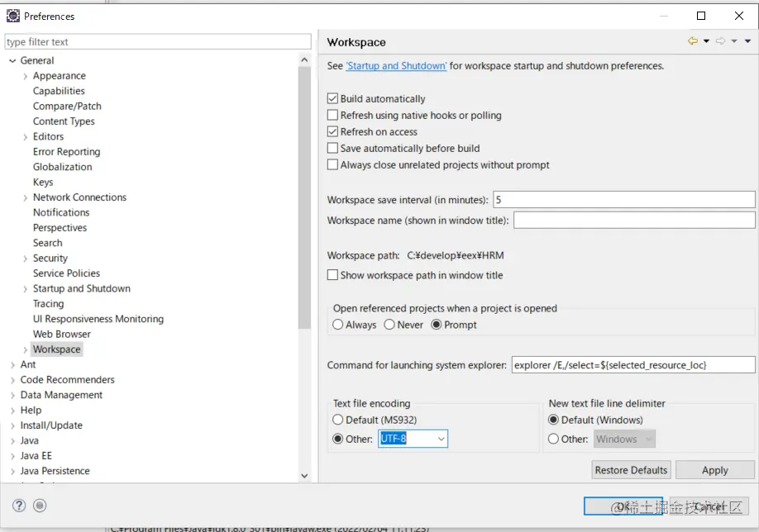Enable Refresh using native hooks or polling
759x532 pixels.
point(332,115)
